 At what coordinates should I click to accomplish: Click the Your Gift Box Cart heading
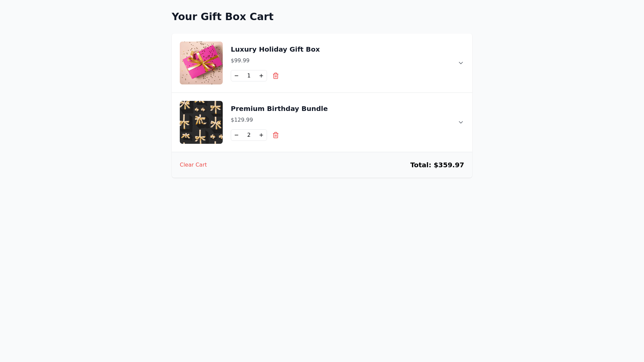point(222,17)
